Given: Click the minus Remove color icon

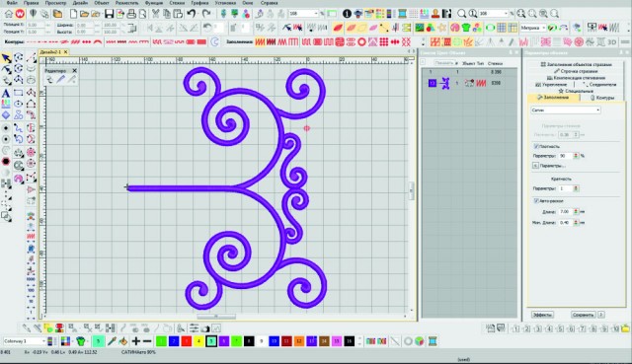Looking at the screenshot, I should tap(147, 341).
